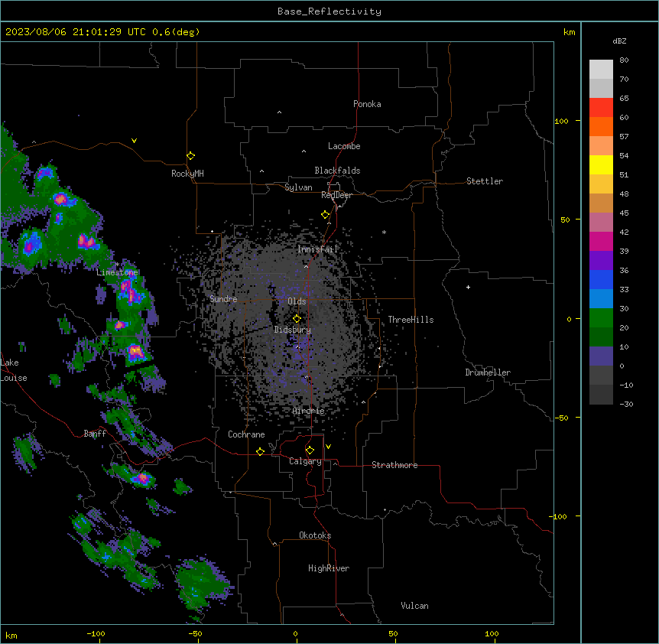
Task: Click the yellow 54 dBZ legend swatch
Action: (601, 164)
